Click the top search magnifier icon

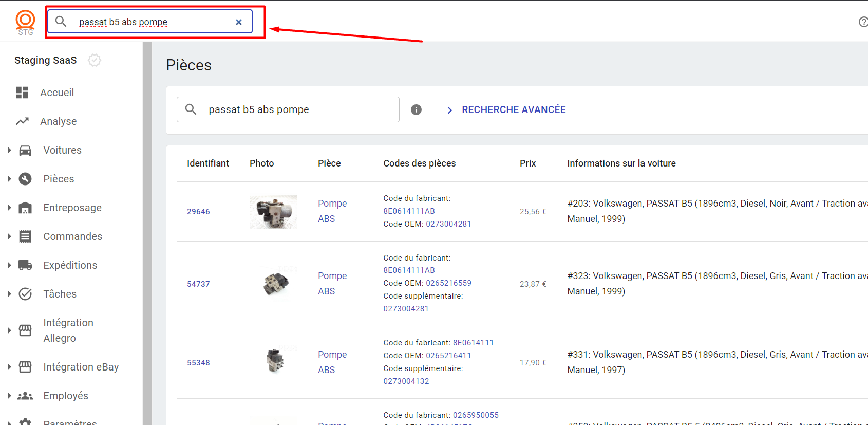click(x=61, y=22)
